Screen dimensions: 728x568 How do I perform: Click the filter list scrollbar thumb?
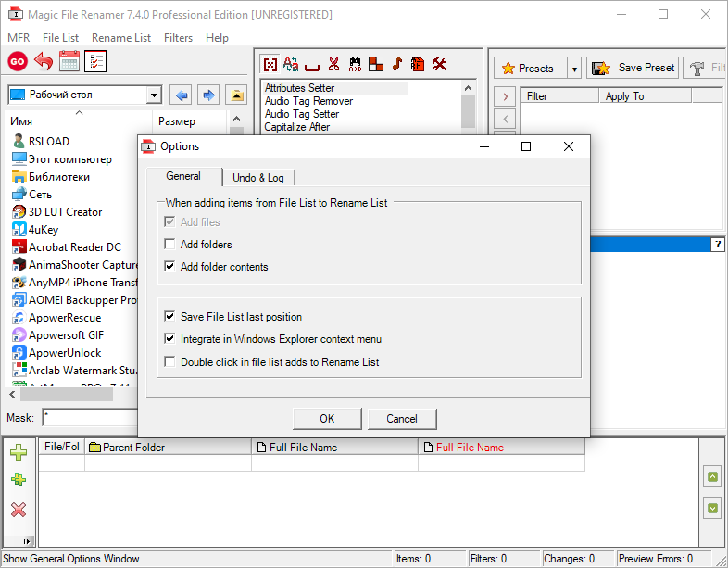[468, 111]
